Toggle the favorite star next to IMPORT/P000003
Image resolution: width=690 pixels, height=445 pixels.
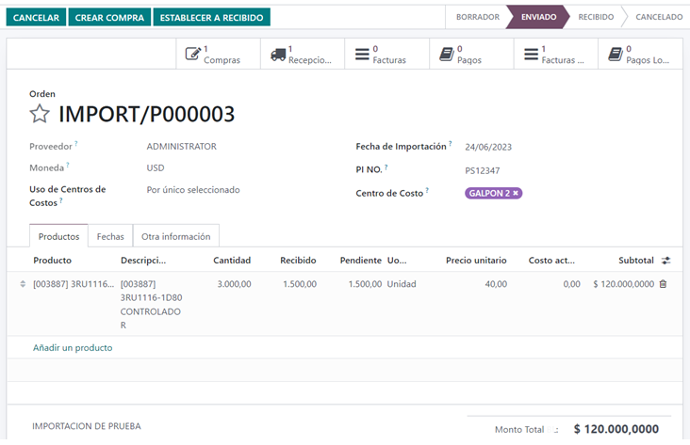39,114
